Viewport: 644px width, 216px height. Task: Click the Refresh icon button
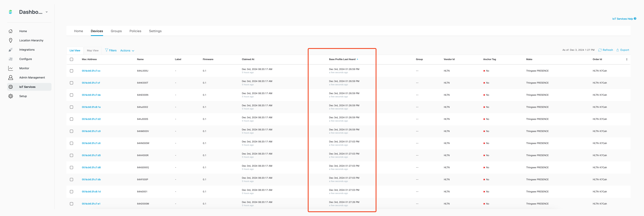click(x=600, y=50)
